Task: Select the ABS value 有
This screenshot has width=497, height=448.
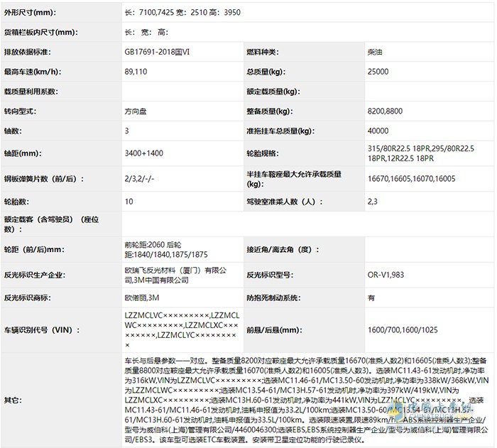Action: click(371, 298)
